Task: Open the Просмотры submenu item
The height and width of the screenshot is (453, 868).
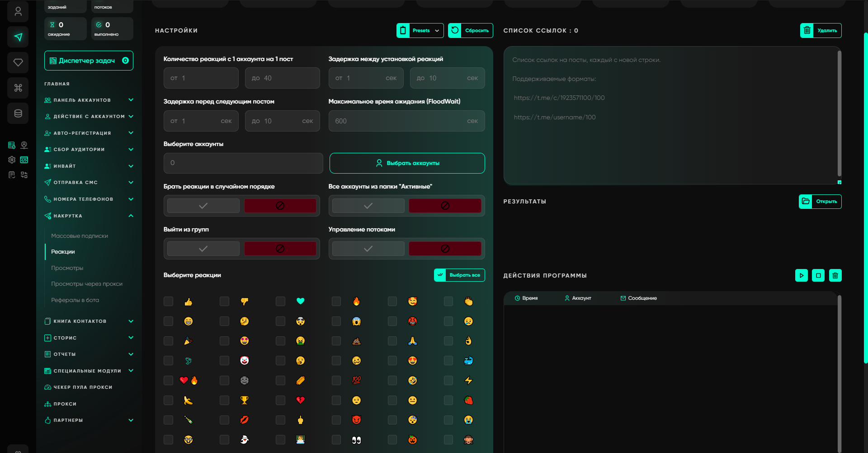Action: click(x=67, y=268)
